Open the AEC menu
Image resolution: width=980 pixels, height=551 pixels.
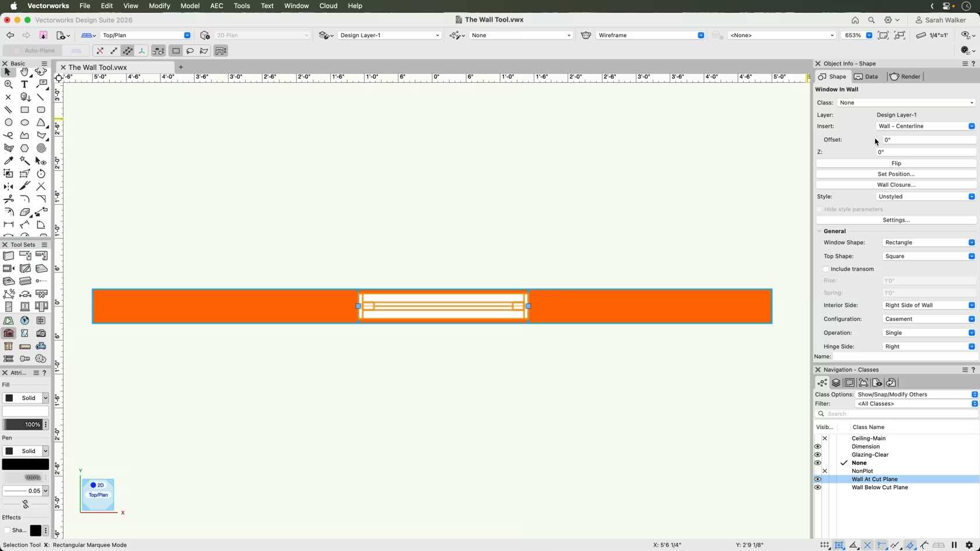216,6
